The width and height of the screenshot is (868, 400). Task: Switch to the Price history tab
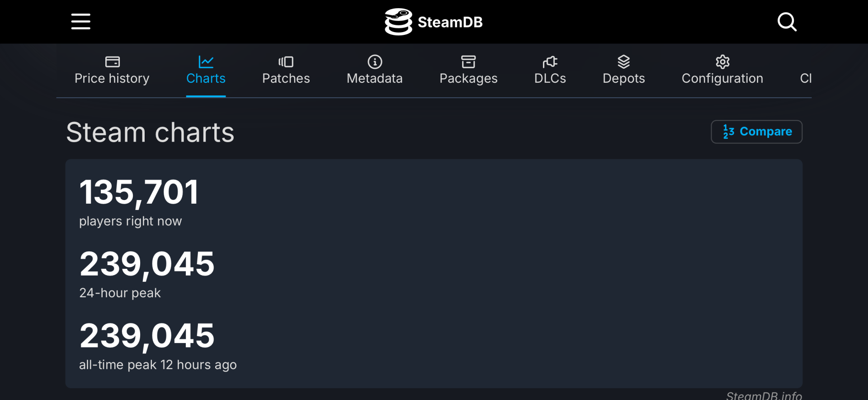112,79
